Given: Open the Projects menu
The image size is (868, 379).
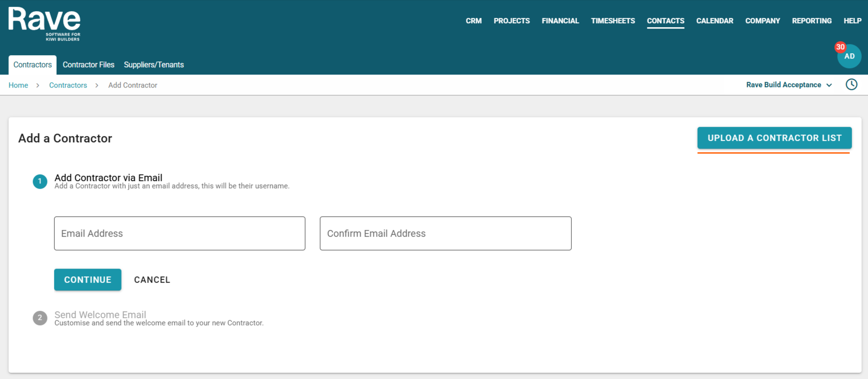Looking at the screenshot, I should point(511,21).
